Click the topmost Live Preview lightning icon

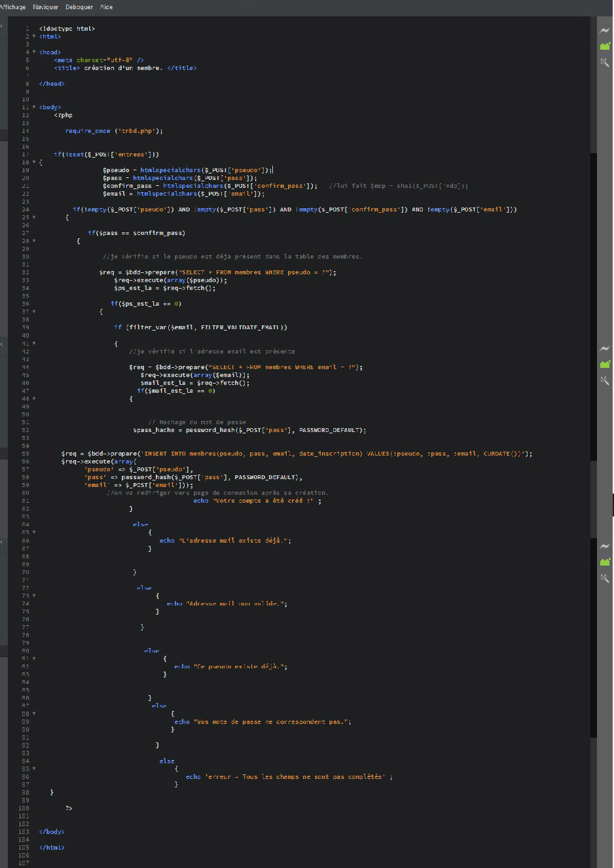[605, 31]
